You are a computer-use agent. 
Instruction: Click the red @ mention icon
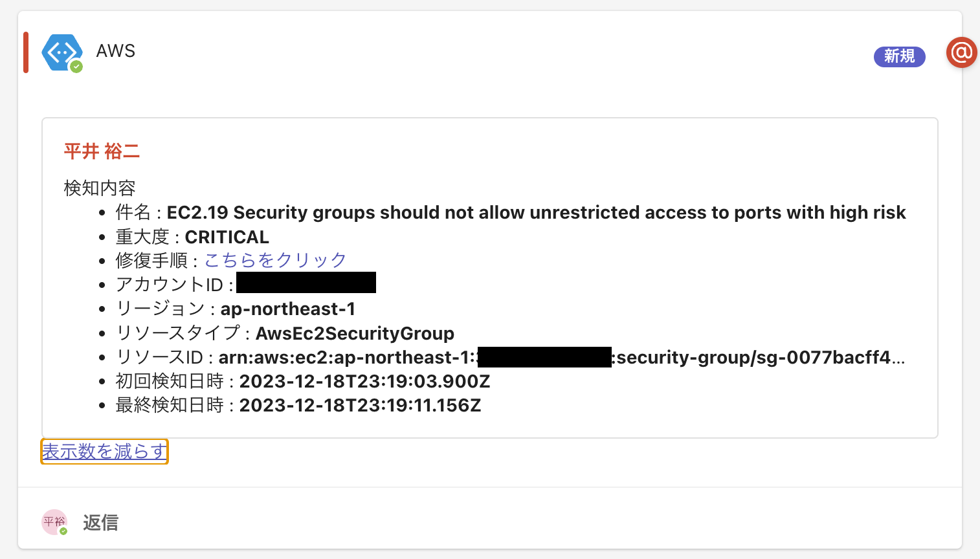click(961, 52)
